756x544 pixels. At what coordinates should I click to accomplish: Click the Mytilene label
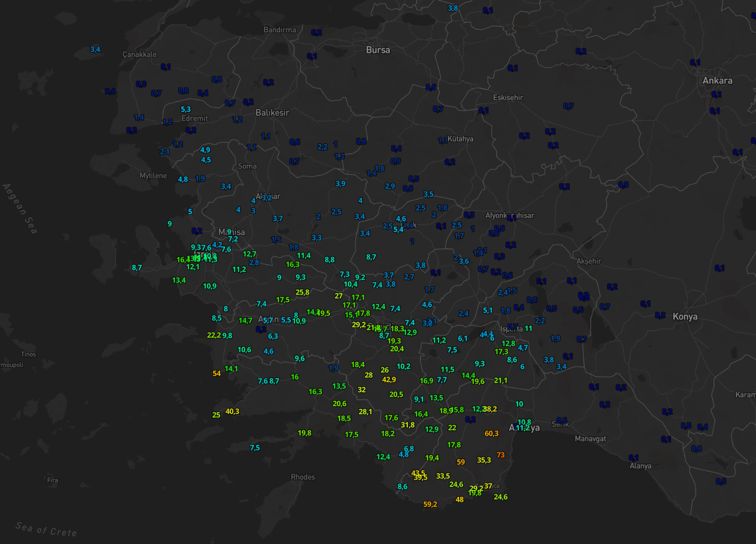153,176
